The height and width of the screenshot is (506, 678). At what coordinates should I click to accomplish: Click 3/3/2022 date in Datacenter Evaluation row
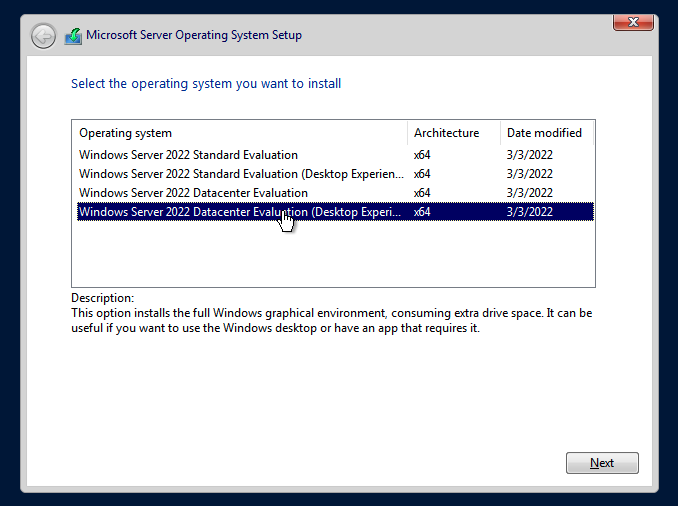tap(530, 193)
